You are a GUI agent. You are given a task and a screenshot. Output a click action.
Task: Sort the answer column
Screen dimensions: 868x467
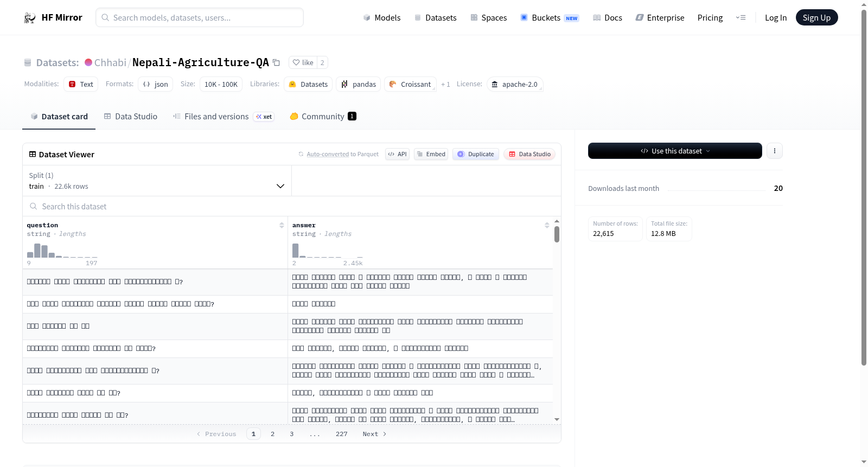(x=547, y=225)
